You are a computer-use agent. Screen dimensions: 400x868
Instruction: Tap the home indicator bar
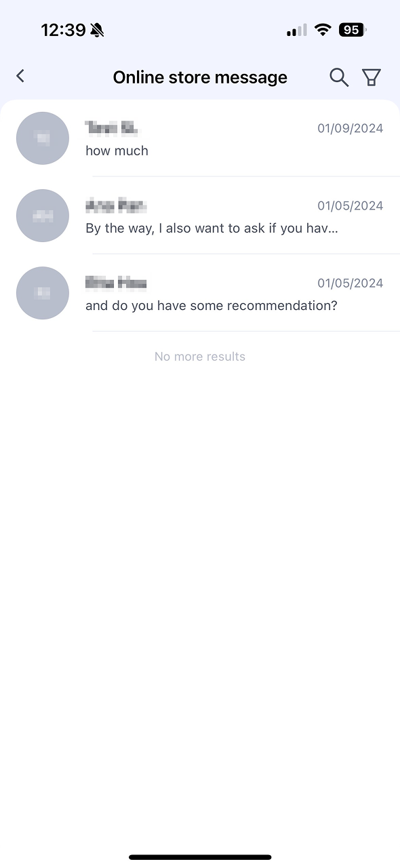point(200,858)
